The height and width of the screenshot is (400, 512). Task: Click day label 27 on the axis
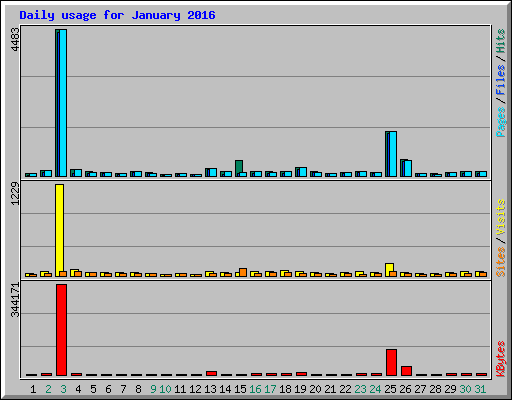(420, 389)
